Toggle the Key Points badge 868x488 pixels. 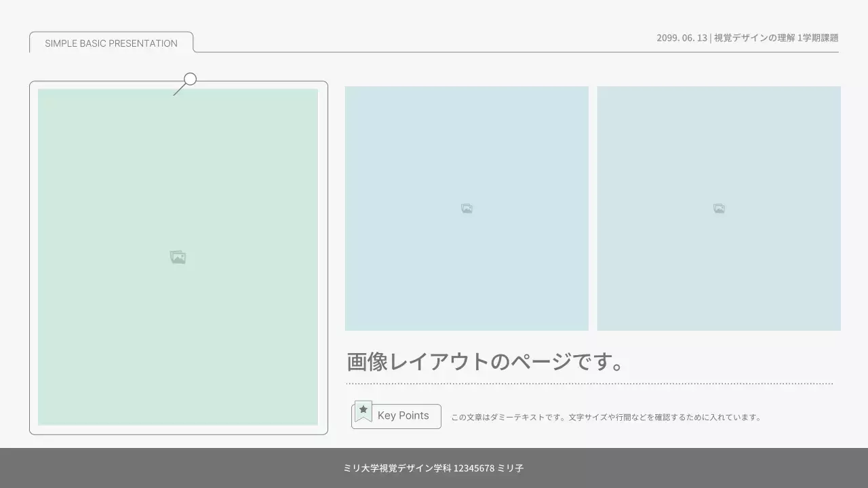click(x=396, y=415)
